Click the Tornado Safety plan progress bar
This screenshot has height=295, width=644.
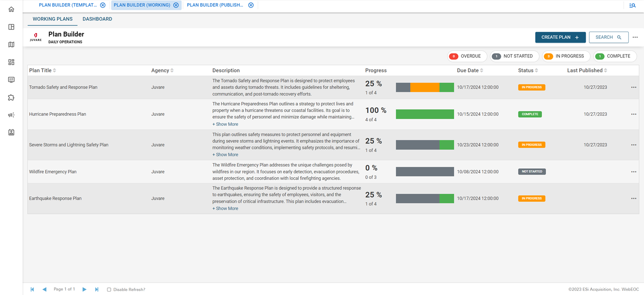point(425,87)
